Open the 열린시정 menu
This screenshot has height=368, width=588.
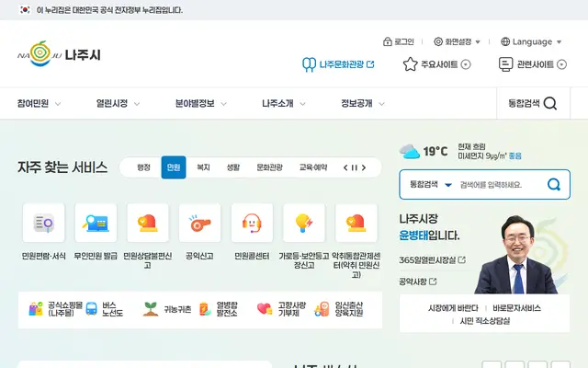click(x=118, y=103)
